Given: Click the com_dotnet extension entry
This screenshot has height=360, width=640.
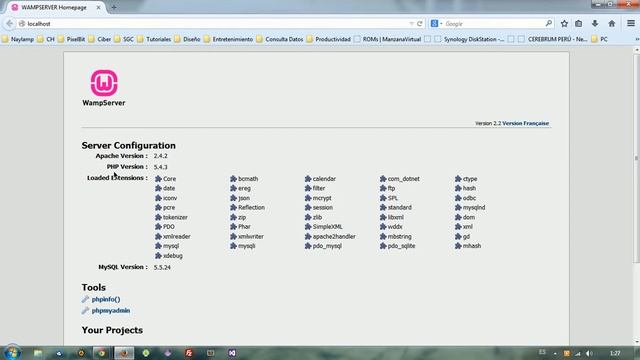Looking at the screenshot, I should click(x=400, y=179).
